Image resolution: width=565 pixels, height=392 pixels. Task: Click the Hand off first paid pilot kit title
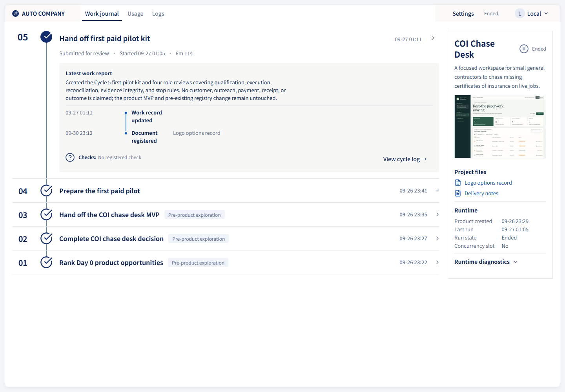pyautogui.click(x=104, y=38)
